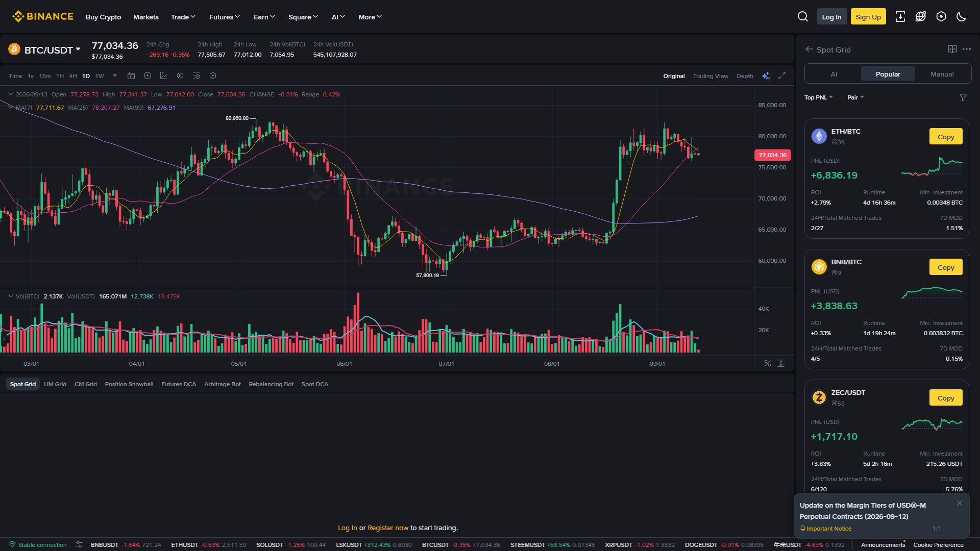Screen dimensions: 980x551
Task: Expand more time intervals dropdown arrow
Action: tap(115, 76)
